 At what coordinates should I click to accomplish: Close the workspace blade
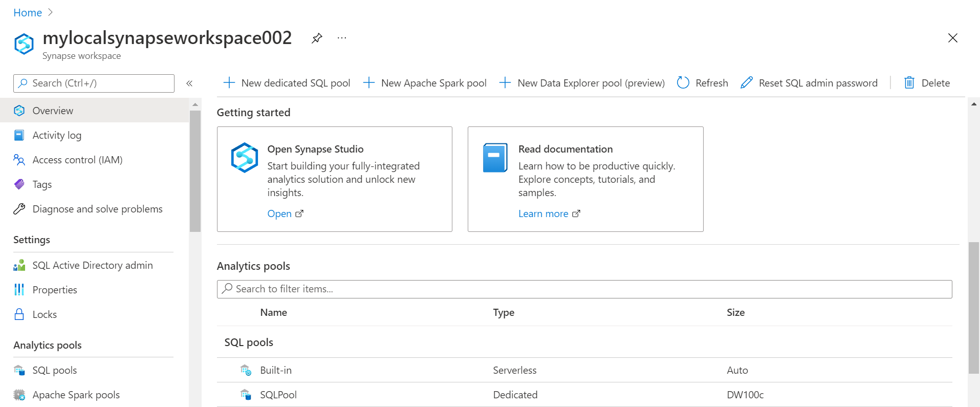point(952,38)
